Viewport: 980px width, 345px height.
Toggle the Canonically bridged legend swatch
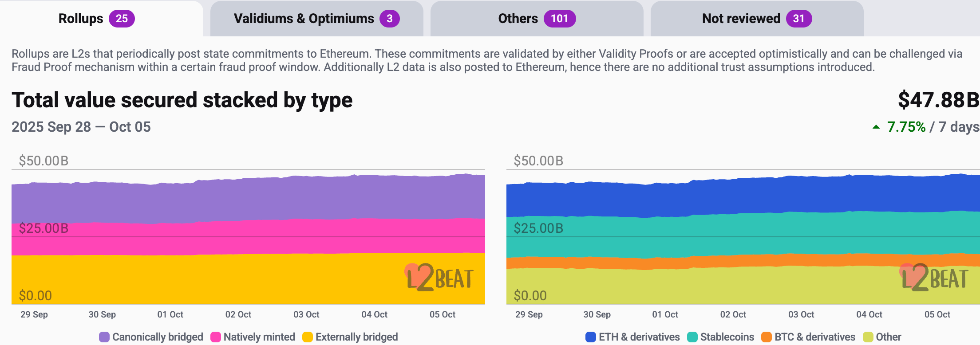(104, 337)
